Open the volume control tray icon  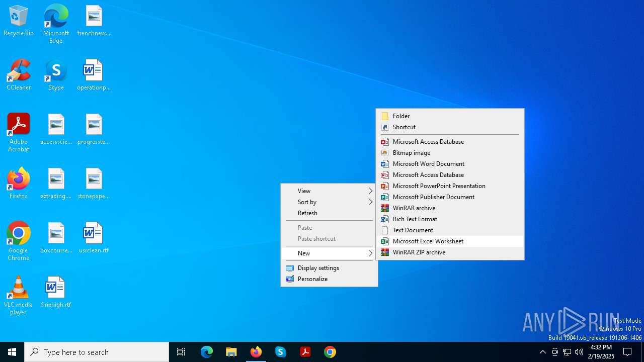point(579,352)
